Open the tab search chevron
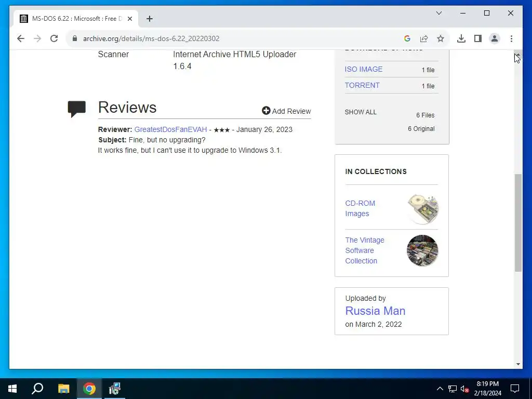The image size is (532, 399). coord(439,13)
